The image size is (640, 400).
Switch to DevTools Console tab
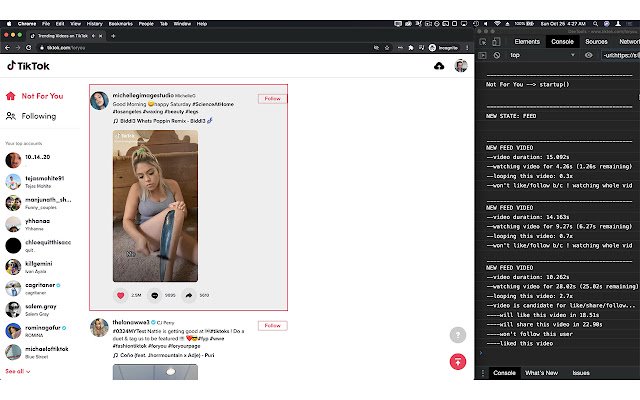click(562, 42)
